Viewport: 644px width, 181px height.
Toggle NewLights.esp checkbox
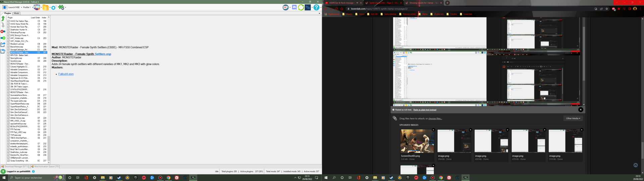coord(8,58)
